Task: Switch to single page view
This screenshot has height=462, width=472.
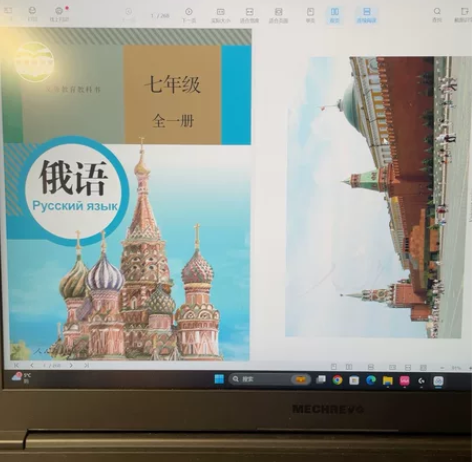Action: [x=310, y=15]
